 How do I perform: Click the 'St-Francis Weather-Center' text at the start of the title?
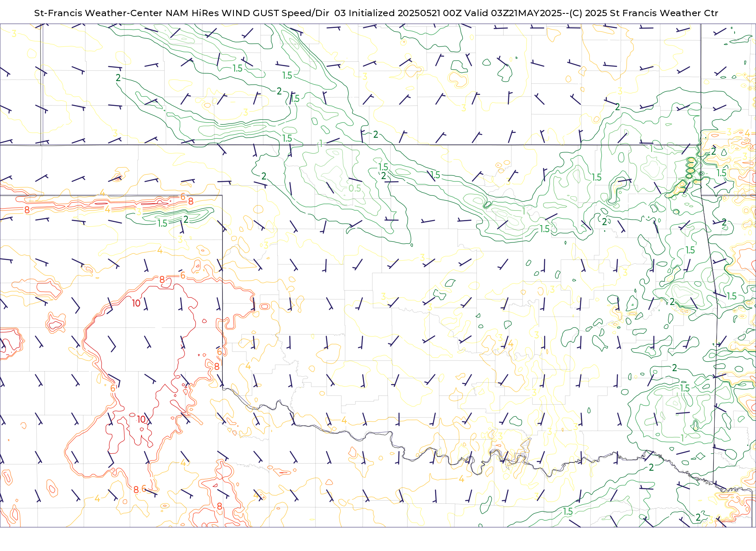click(x=98, y=13)
